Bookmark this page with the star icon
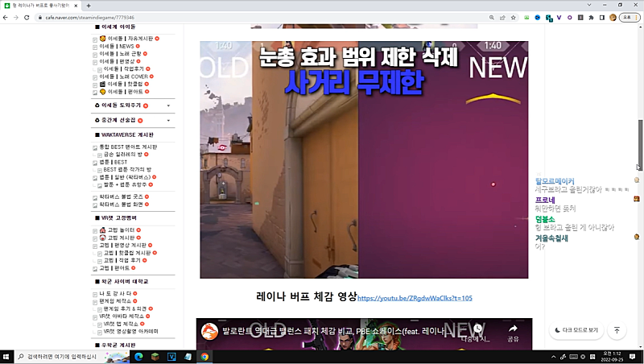The width and height of the screenshot is (644, 364). point(513,18)
